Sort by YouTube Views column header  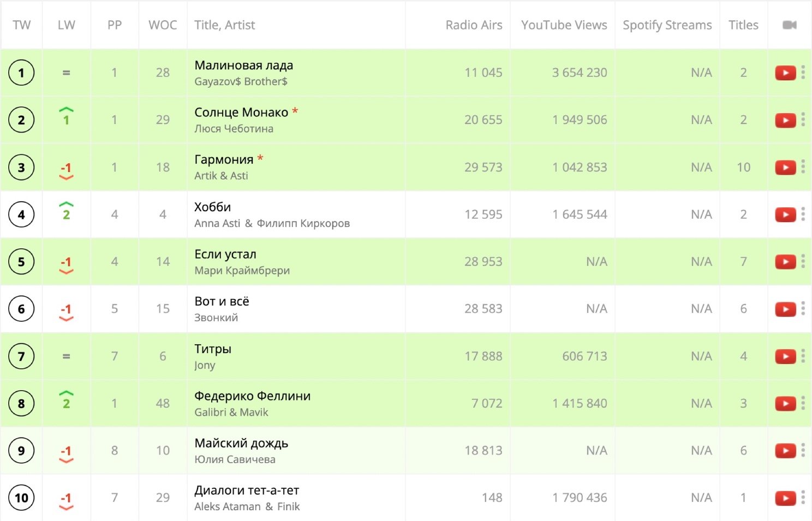tap(564, 25)
